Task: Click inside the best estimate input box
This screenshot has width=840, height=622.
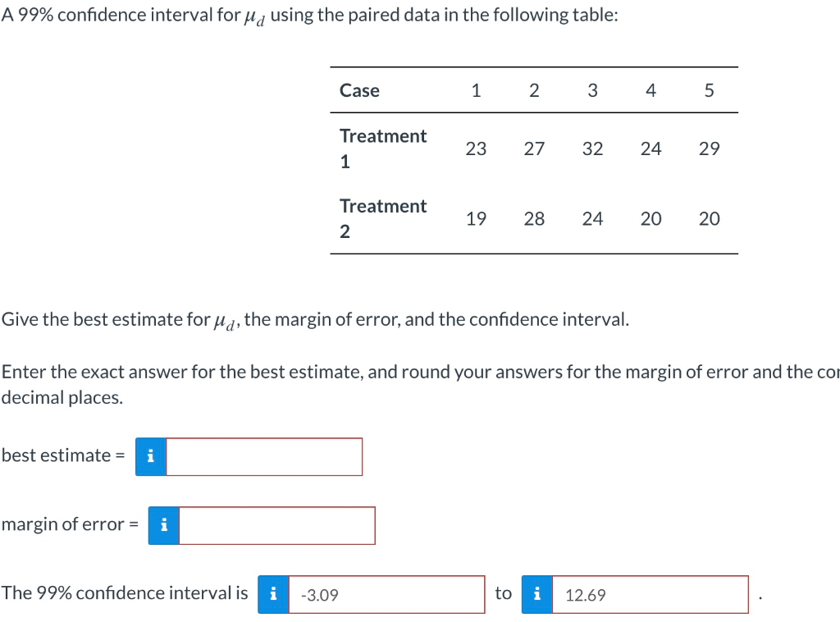Action: pos(262,456)
